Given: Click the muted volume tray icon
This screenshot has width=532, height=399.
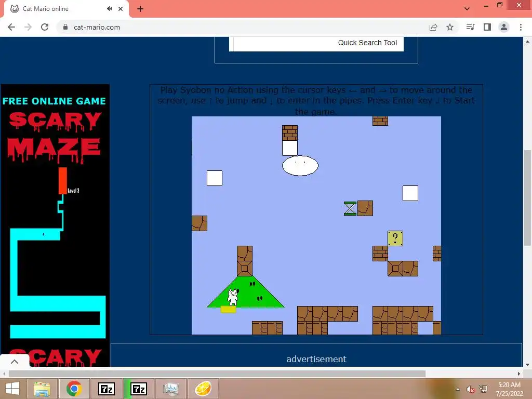Looking at the screenshot, I should tap(470, 389).
